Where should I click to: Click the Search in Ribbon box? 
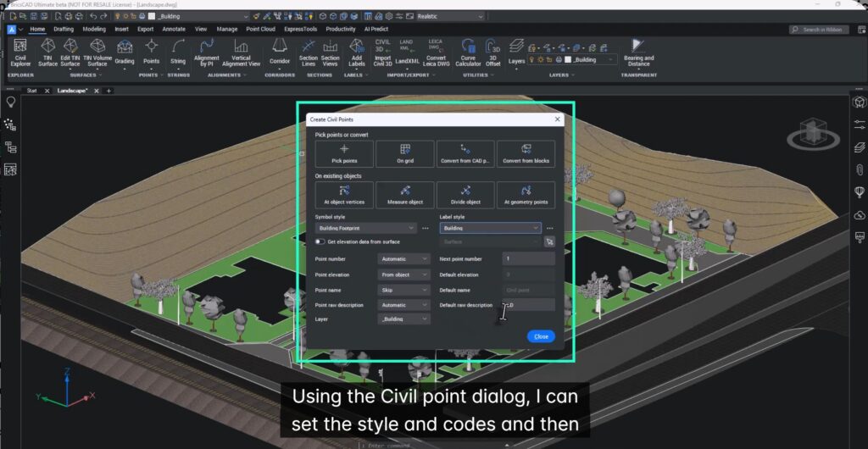pyautogui.click(x=819, y=30)
